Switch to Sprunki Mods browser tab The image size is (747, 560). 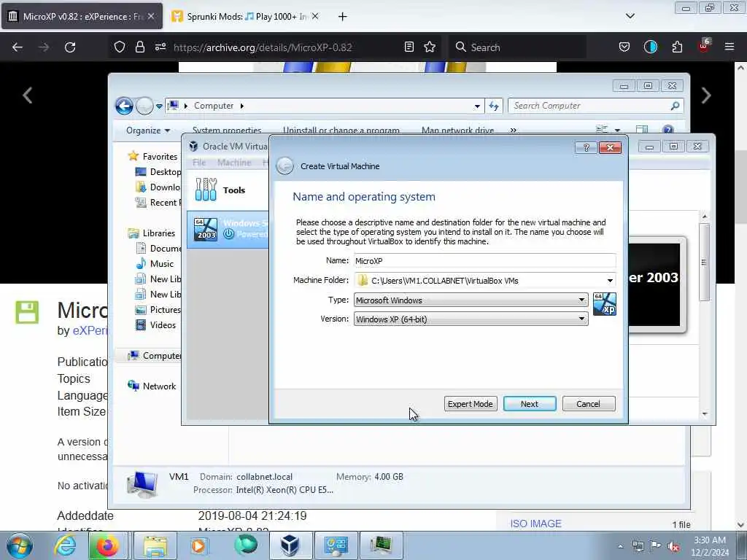click(x=245, y=16)
